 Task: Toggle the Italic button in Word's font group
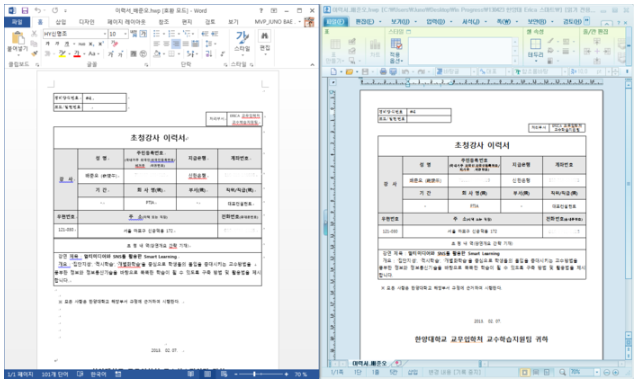[x=57, y=44]
